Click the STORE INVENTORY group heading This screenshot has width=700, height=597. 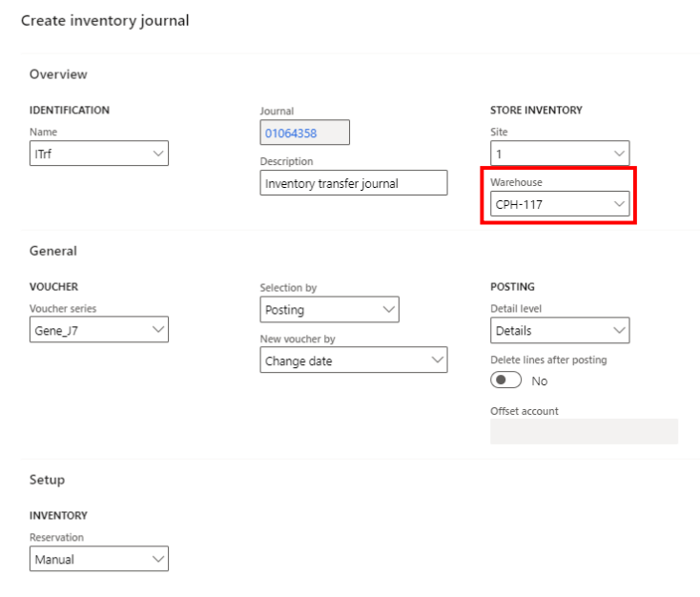(536, 110)
